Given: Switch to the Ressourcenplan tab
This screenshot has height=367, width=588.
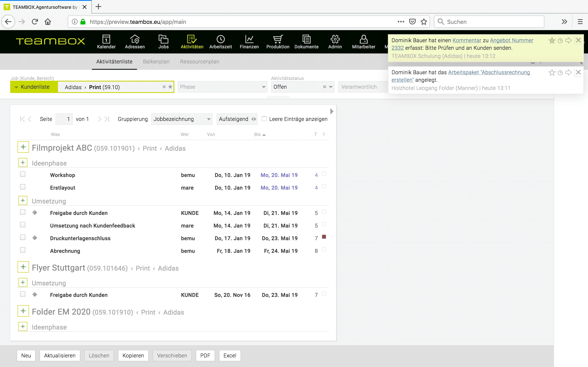Looking at the screenshot, I should [199, 62].
